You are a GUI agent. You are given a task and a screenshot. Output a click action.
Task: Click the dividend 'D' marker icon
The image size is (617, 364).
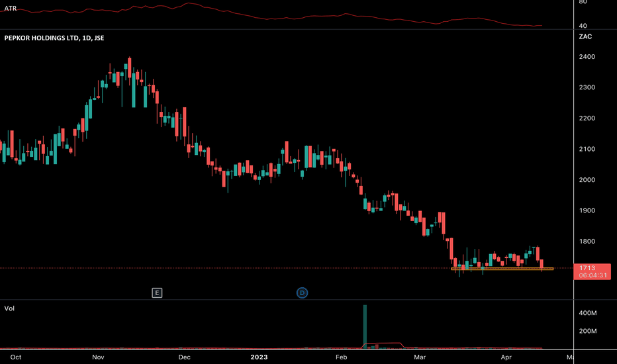tap(302, 293)
